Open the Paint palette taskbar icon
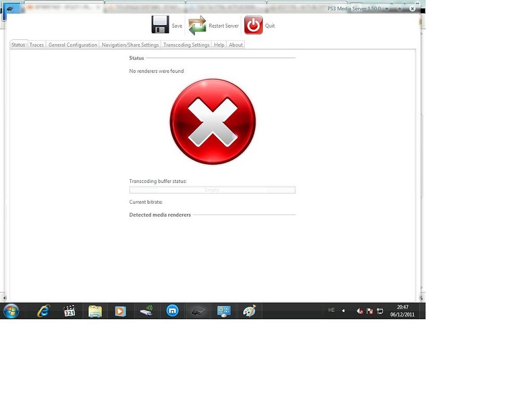Viewport: 532px width, 399px height. click(x=250, y=311)
